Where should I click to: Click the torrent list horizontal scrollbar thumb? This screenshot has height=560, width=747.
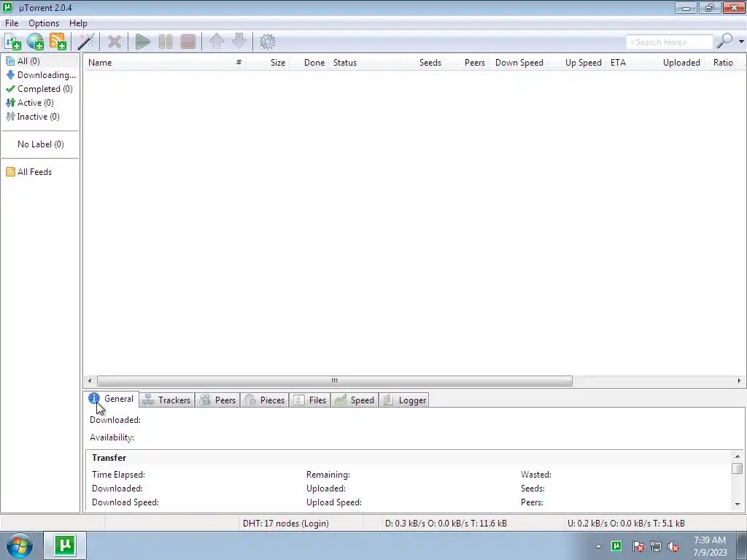334,381
